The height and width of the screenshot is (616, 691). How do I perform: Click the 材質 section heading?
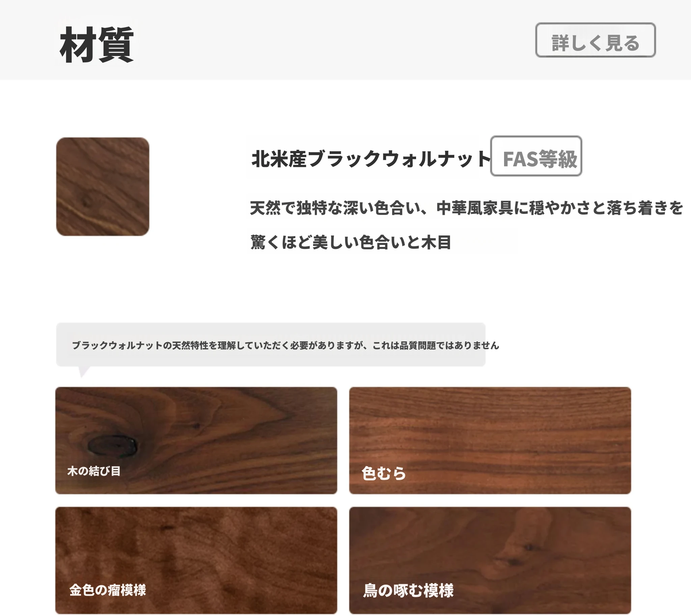(x=97, y=45)
